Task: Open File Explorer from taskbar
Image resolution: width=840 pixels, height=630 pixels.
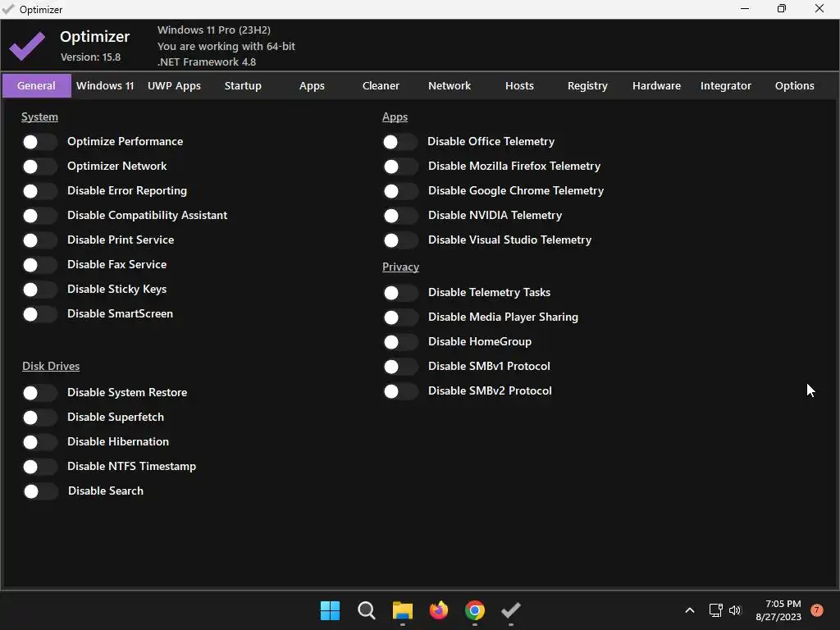Action: 402,610
